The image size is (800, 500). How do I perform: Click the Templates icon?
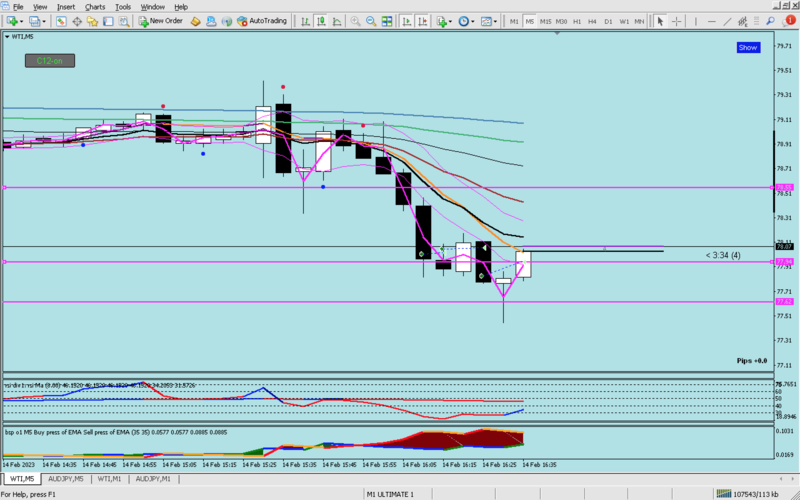(486, 21)
